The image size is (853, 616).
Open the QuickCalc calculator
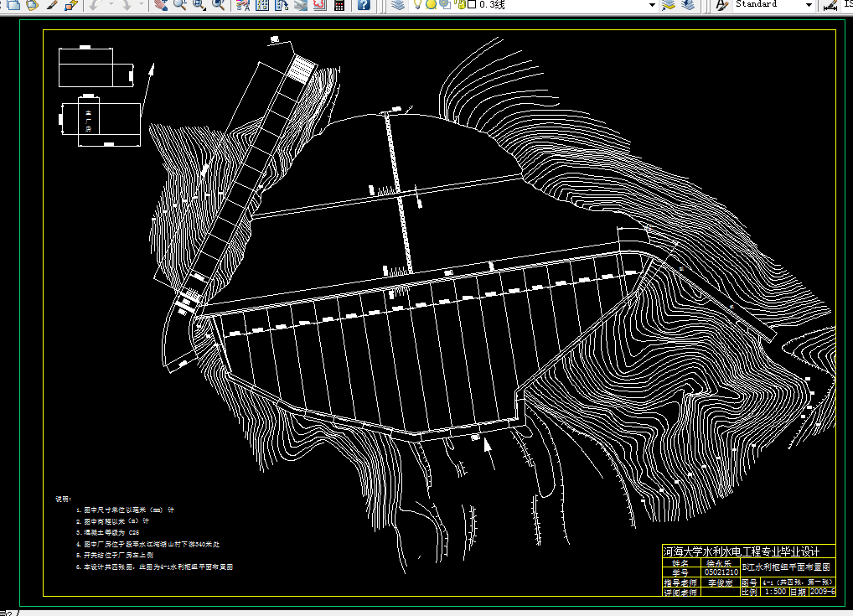(339, 5)
